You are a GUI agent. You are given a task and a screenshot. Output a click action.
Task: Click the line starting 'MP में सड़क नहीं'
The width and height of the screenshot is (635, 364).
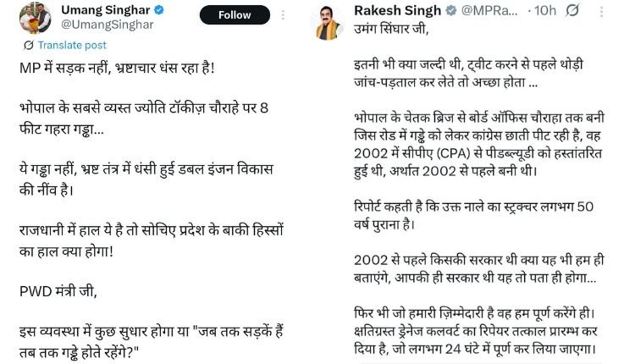tap(117, 68)
